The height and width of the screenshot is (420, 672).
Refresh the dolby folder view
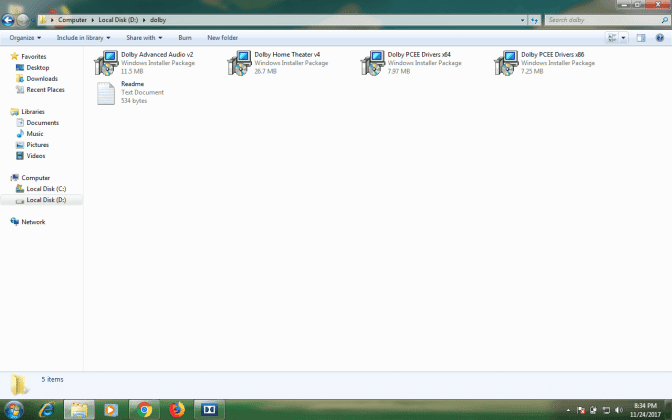coord(534,20)
